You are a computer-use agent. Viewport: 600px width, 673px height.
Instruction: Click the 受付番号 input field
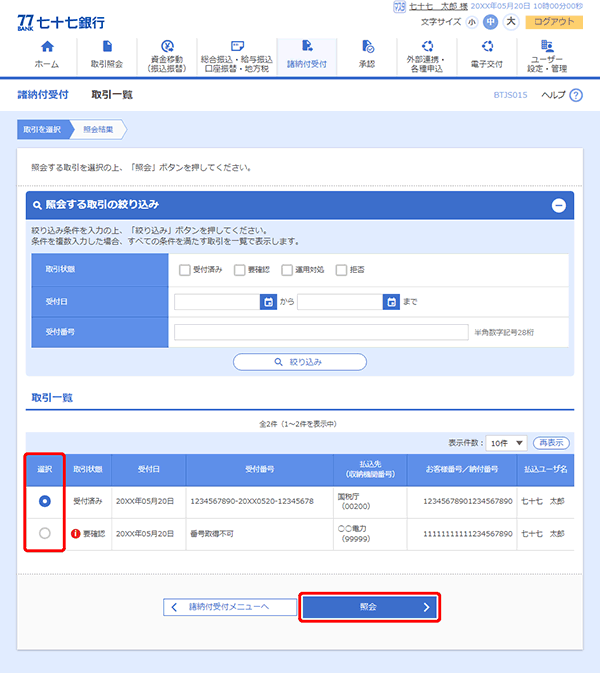pos(321,332)
